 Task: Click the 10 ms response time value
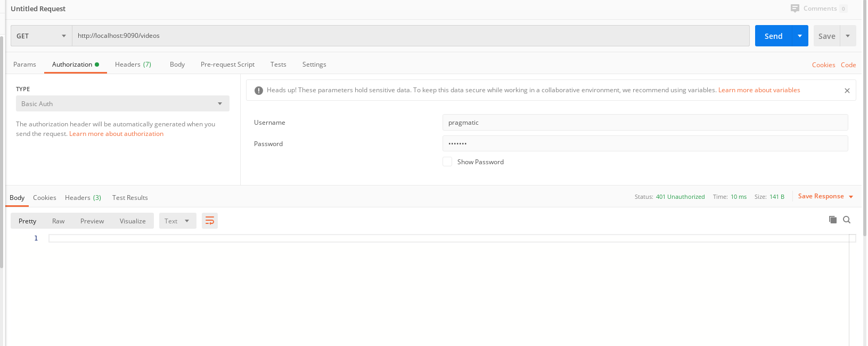739,197
